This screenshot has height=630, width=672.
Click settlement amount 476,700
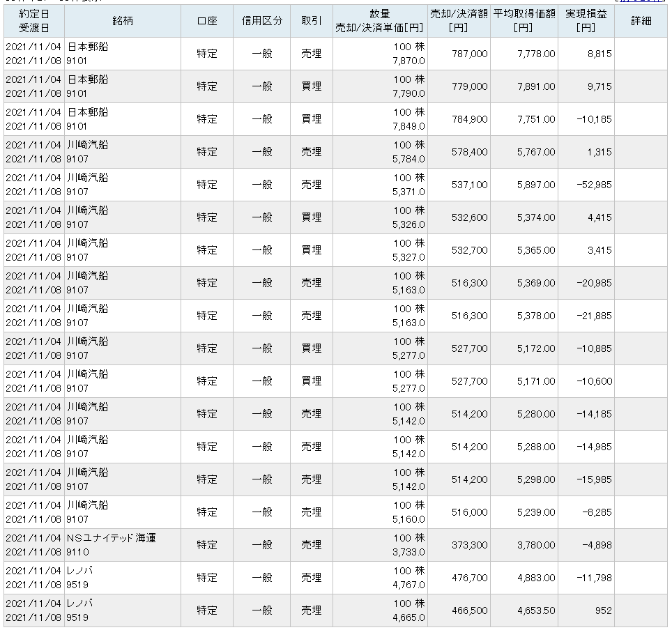pos(470,578)
